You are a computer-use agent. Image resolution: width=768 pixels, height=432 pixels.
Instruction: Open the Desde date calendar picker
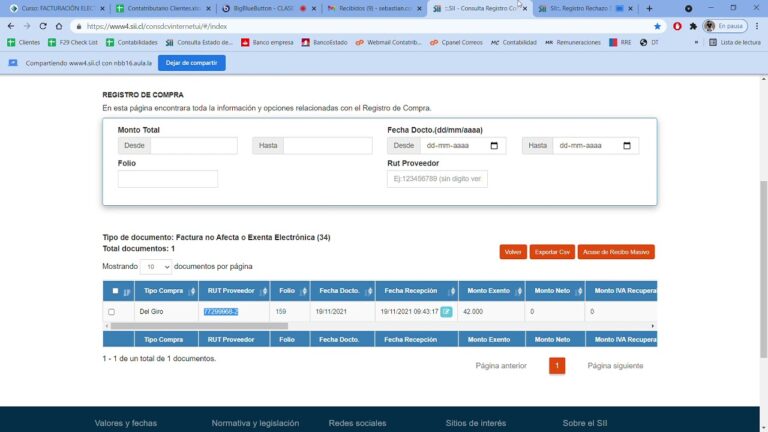(x=494, y=145)
